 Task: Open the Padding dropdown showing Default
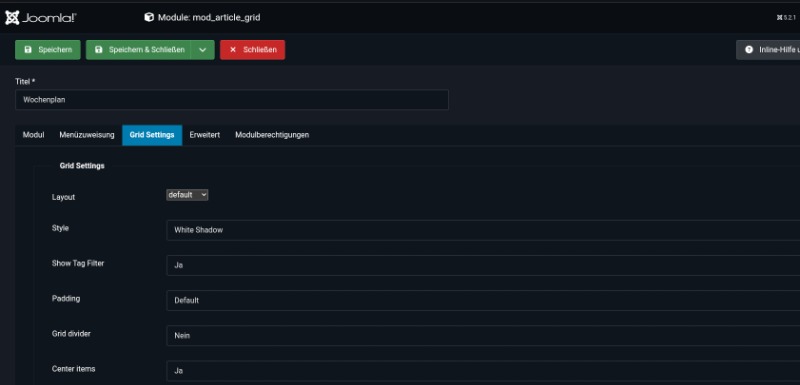(483, 300)
